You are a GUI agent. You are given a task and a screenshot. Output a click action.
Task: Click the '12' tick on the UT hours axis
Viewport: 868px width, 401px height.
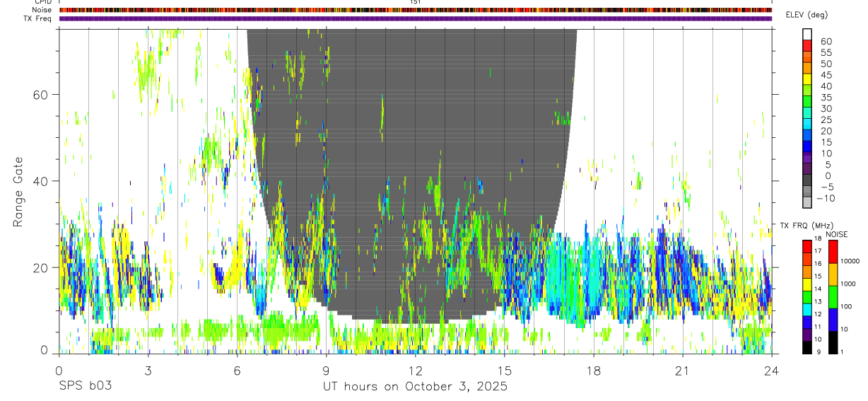coord(415,370)
